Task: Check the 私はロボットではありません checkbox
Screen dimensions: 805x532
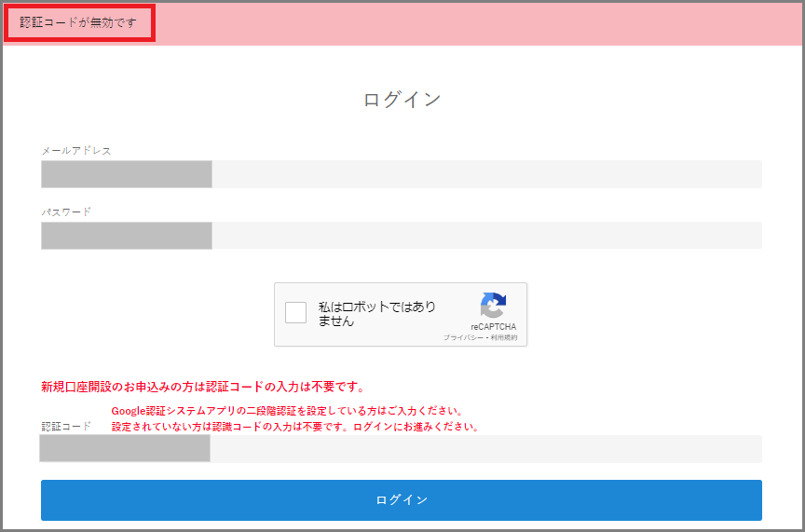Action: (295, 312)
